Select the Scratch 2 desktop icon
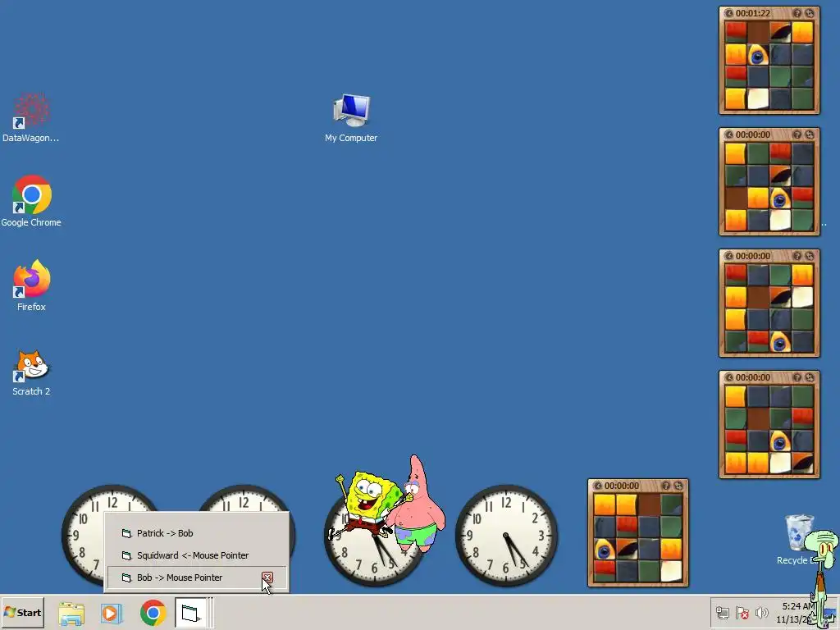Image resolution: width=840 pixels, height=630 pixels. [x=31, y=373]
